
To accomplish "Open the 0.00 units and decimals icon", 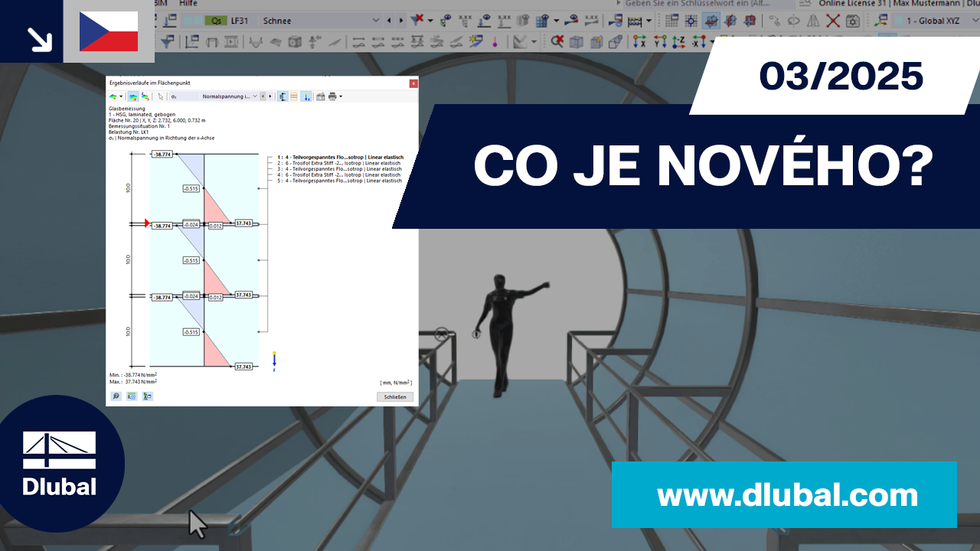I will tap(132, 396).
